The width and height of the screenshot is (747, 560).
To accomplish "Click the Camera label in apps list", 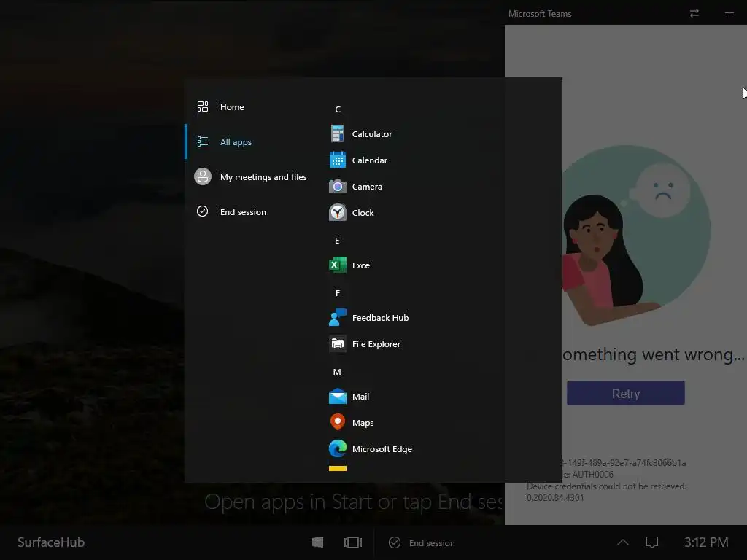I will [x=367, y=187].
